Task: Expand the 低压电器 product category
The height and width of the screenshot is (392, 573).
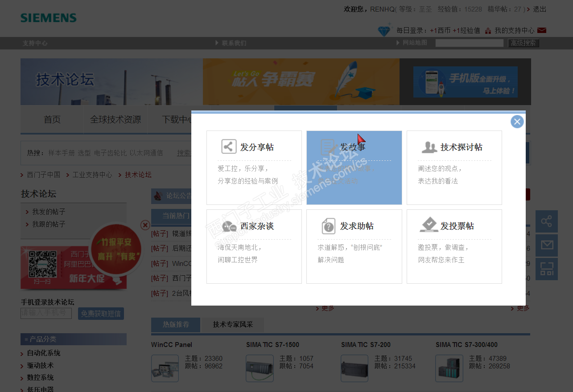Action: click(x=40, y=389)
